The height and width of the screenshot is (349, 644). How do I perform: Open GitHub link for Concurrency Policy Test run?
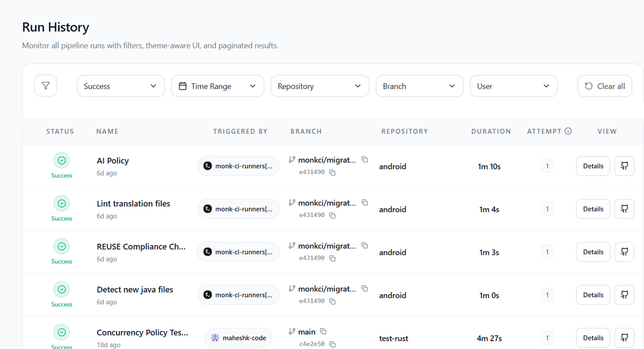point(624,338)
